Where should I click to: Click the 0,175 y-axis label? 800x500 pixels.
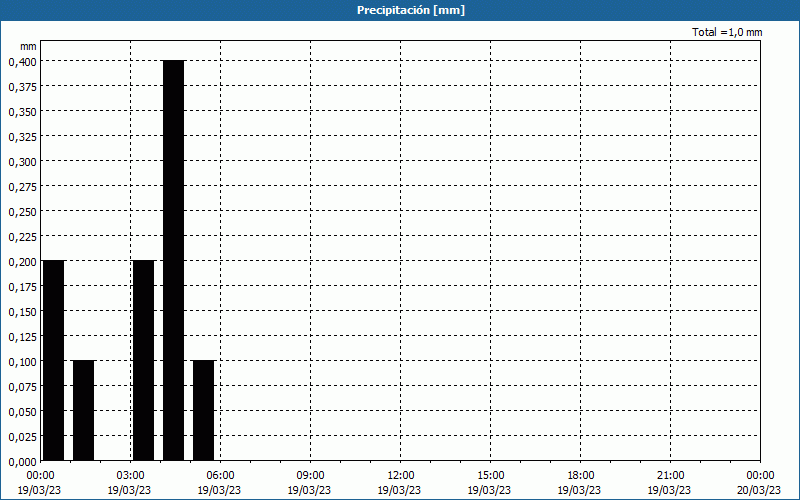point(22,287)
